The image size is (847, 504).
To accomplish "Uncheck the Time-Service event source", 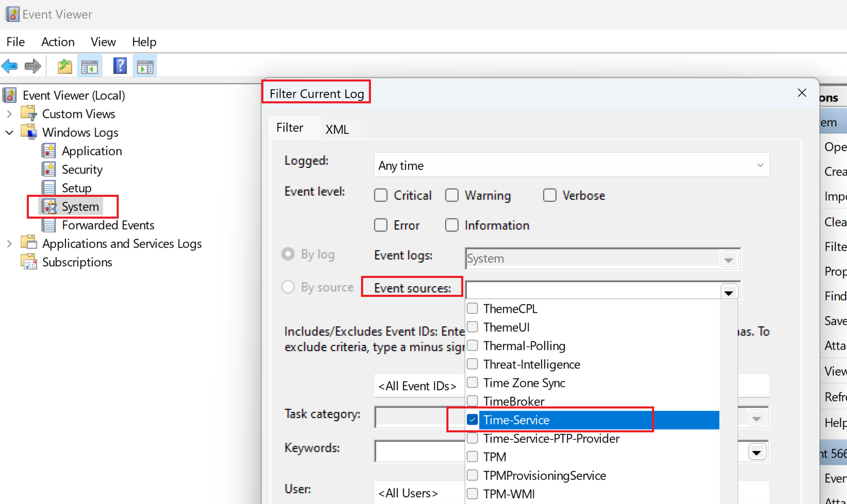I will coord(472,420).
